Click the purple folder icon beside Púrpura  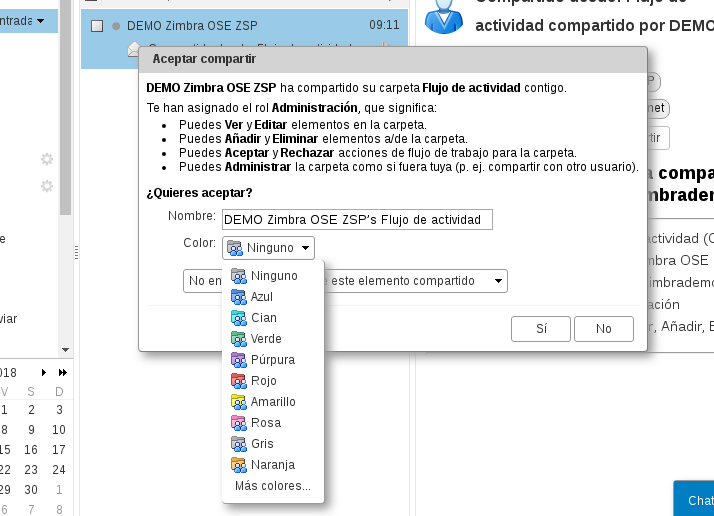click(x=239, y=360)
